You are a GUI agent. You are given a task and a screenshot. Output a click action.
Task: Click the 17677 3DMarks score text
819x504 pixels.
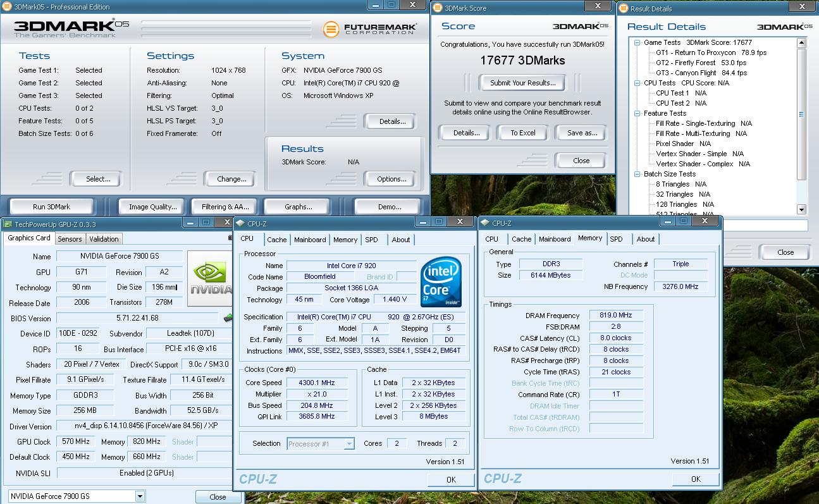coord(522,61)
